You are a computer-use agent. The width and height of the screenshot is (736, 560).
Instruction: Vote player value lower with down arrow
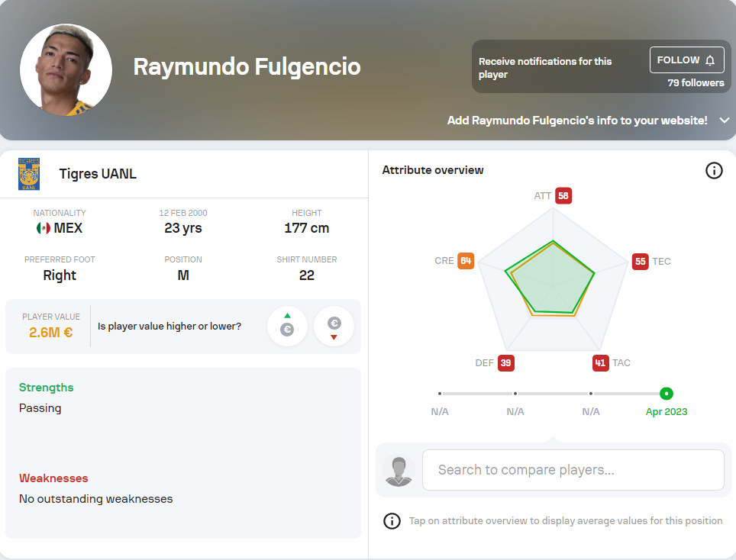(x=334, y=326)
